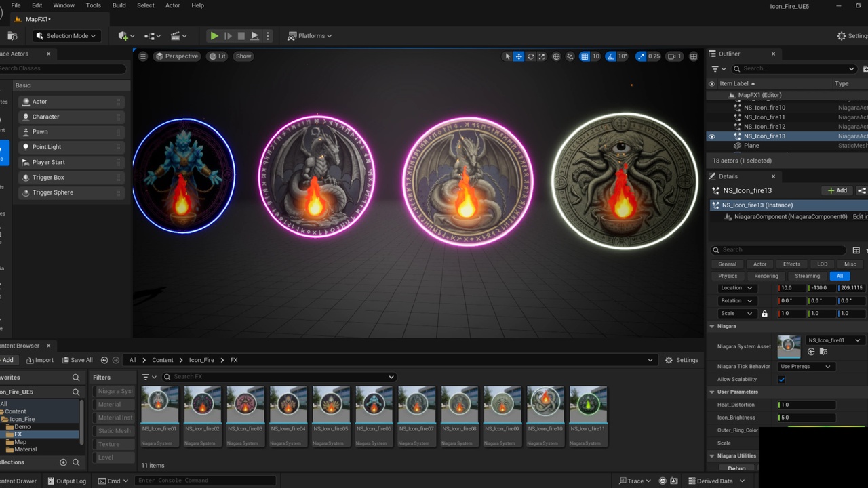Select the Rendering filter in the Details panel

click(x=766, y=276)
